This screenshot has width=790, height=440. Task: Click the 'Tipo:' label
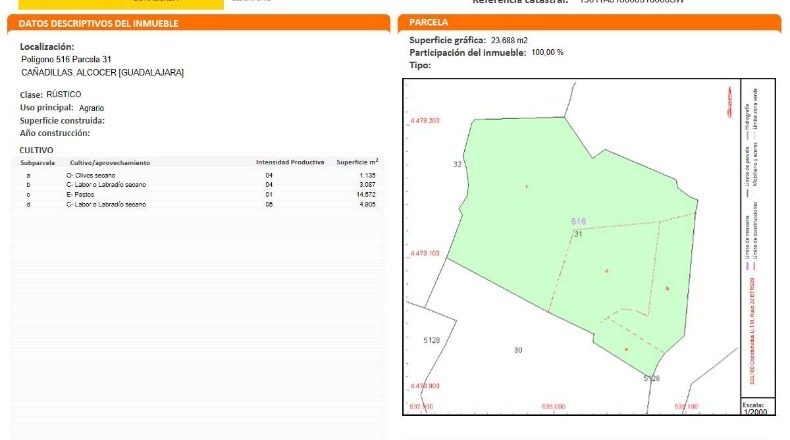(420, 66)
